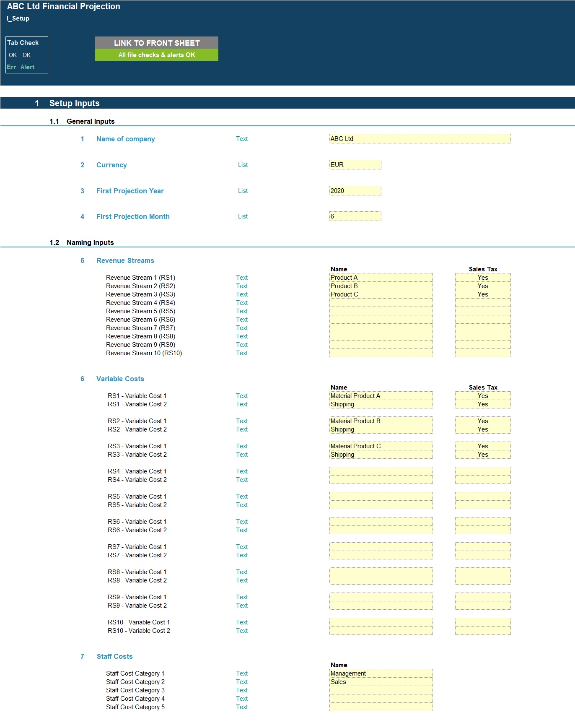Click the 'RS9 - Variable Cost 2' row label

pos(137,606)
